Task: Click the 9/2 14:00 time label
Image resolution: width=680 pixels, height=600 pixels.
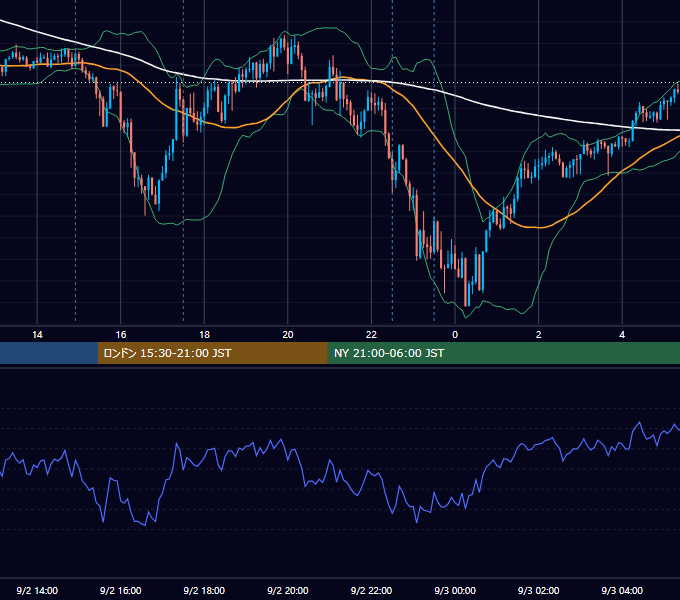Action: (x=37, y=590)
